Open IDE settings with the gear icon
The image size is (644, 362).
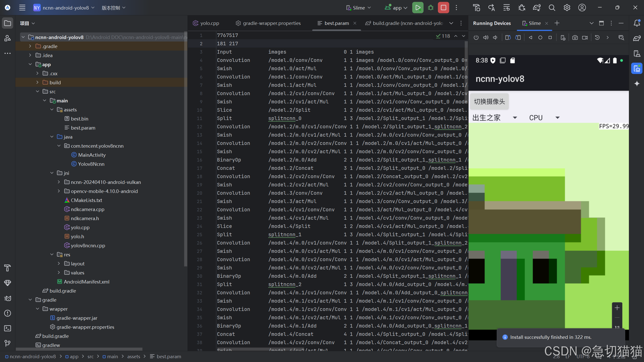pyautogui.click(x=567, y=8)
